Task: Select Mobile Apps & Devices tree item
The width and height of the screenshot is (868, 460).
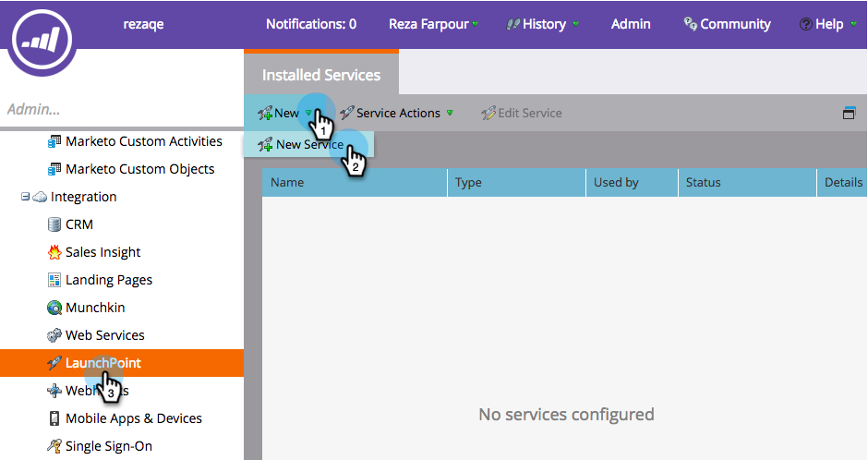Action: (133, 418)
